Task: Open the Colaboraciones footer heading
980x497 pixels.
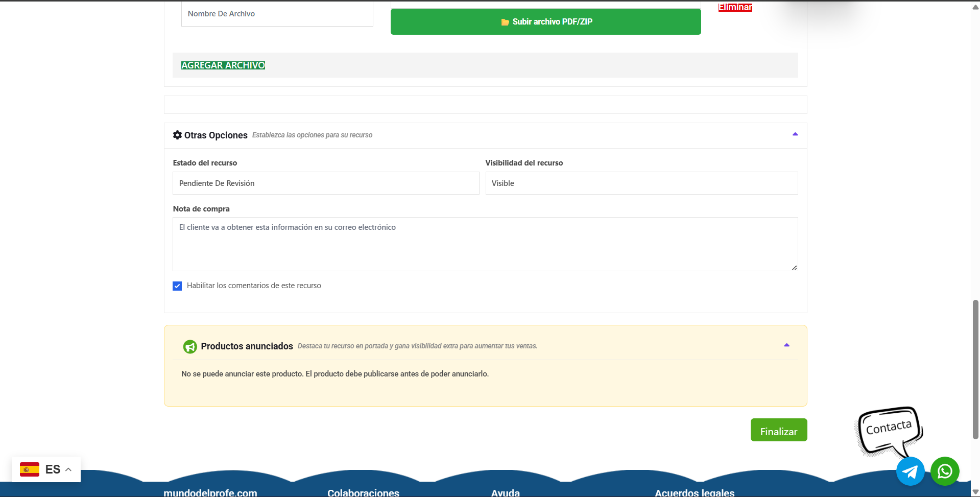Action: point(363,492)
